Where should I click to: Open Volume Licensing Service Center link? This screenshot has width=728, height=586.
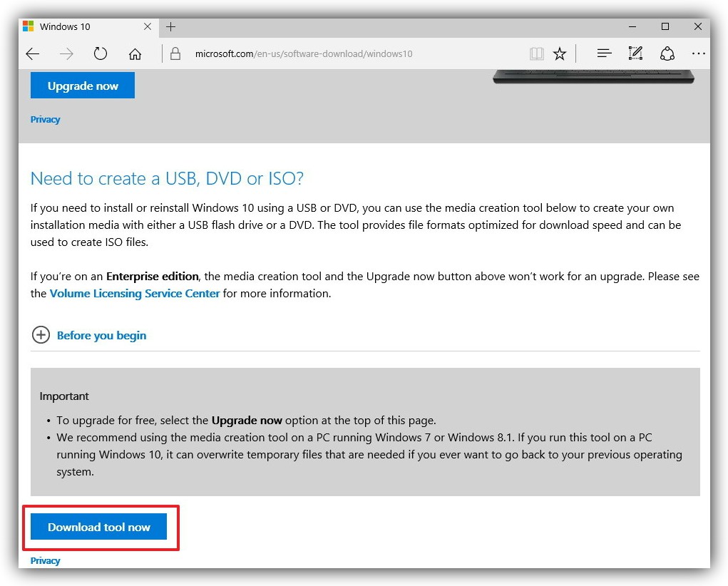(135, 294)
